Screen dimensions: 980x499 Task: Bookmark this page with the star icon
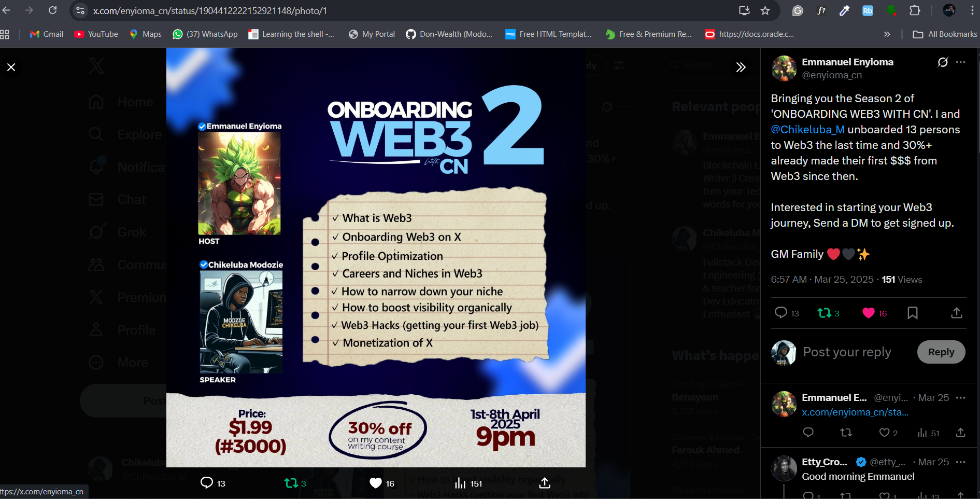[765, 10]
